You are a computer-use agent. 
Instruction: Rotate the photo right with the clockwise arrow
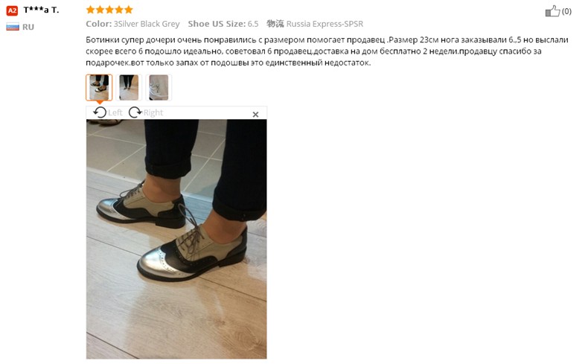point(135,112)
